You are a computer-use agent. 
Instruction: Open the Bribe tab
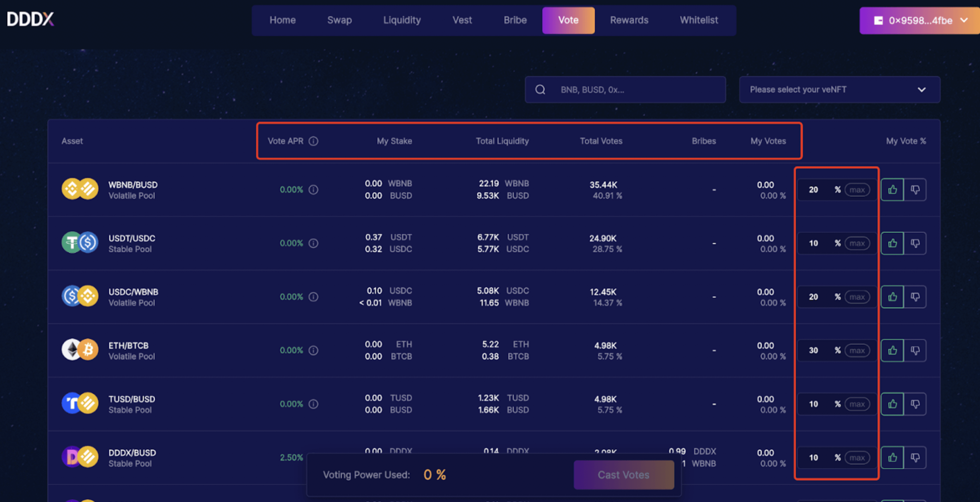(515, 20)
